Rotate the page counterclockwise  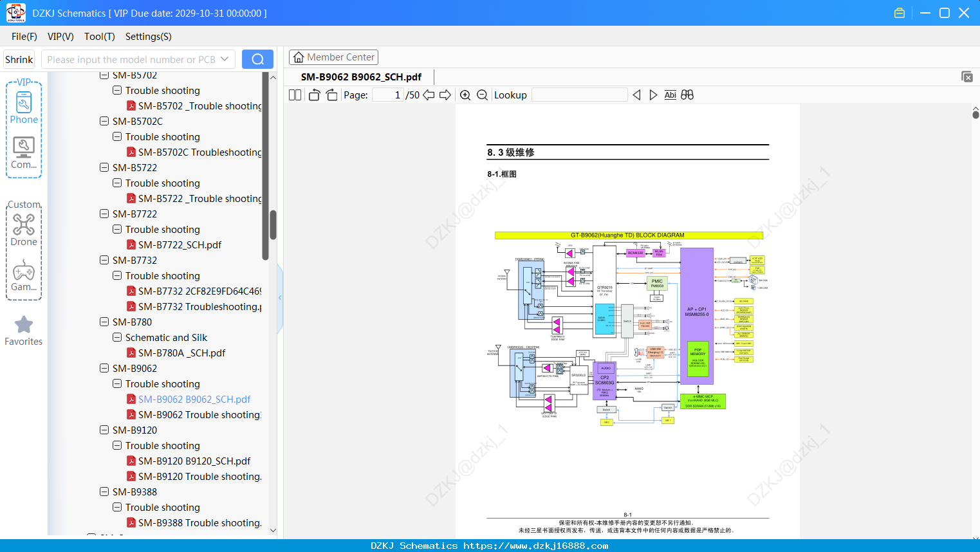click(314, 95)
